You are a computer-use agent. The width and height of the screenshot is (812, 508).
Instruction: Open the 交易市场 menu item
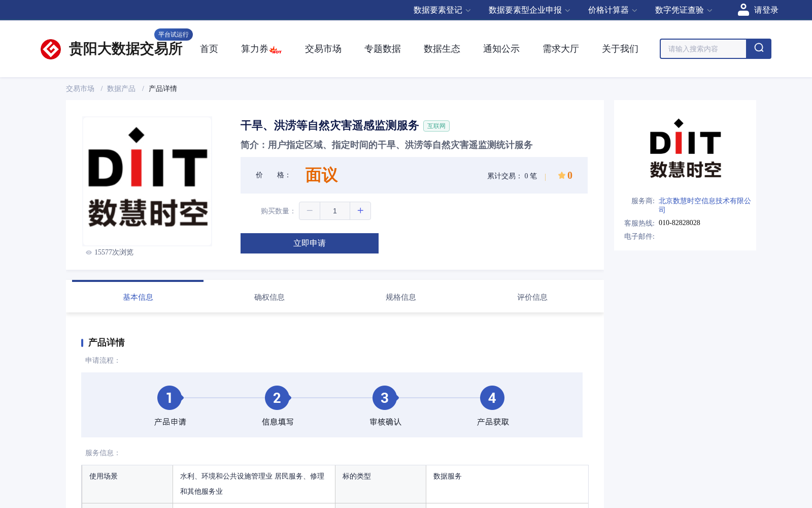323,49
